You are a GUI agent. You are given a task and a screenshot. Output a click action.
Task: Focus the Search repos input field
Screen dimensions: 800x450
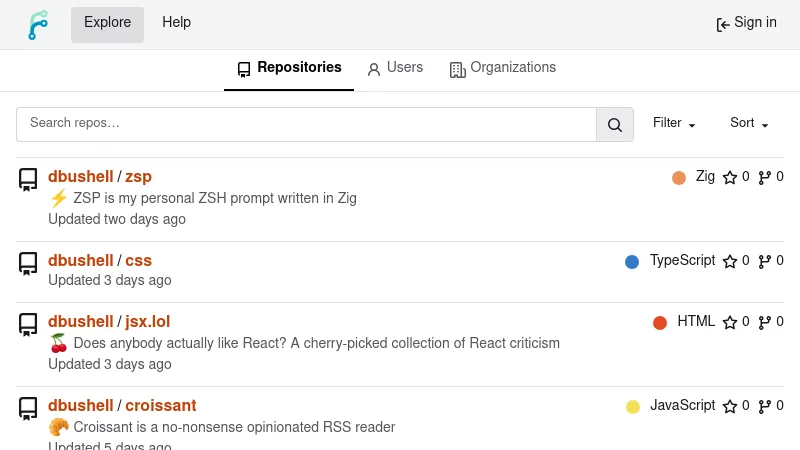click(x=306, y=124)
